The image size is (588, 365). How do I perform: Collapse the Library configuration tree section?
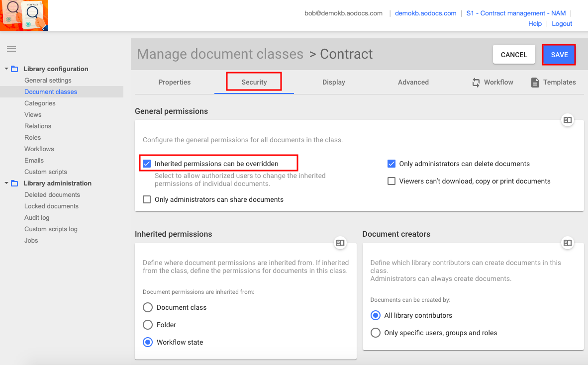click(6, 69)
